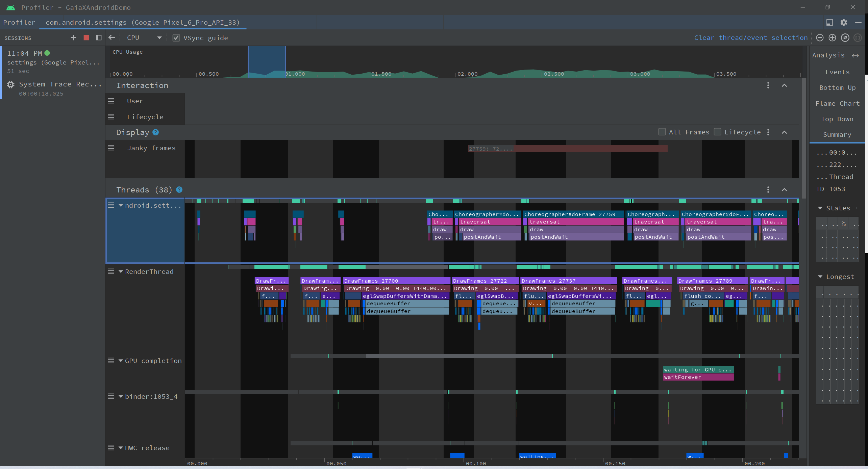Collapse the RenderThread track
The height and width of the screenshot is (469, 868).
pos(121,271)
